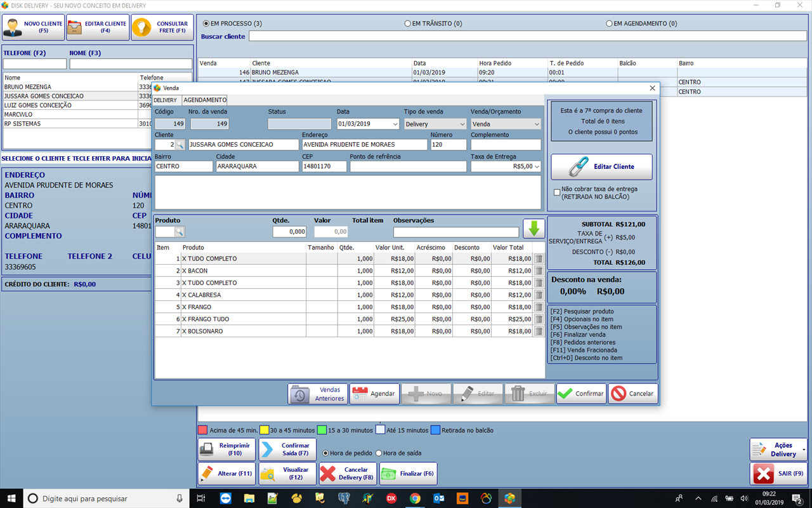Click the Acima de 45 min red swatch
The height and width of the screenshot is (508, 812).
[202, 430]
